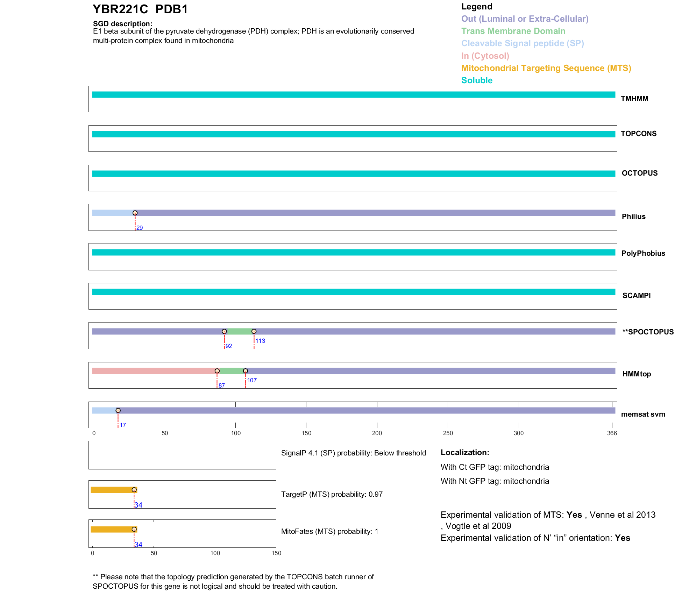
Task: Click the green transmembrane segment in HMMtop
Action: click(x=232, y=371)
